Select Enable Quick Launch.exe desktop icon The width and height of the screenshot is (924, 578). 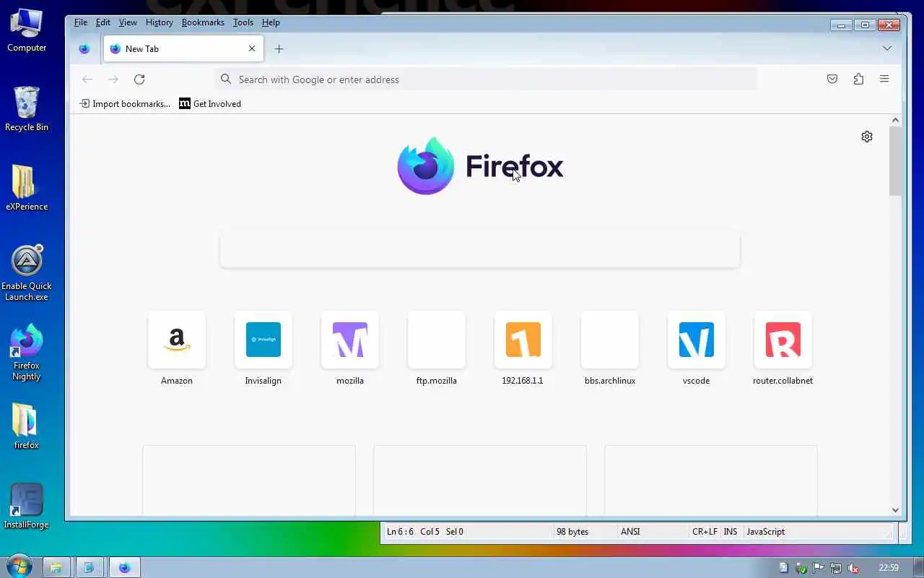click(x=27, y=273)
